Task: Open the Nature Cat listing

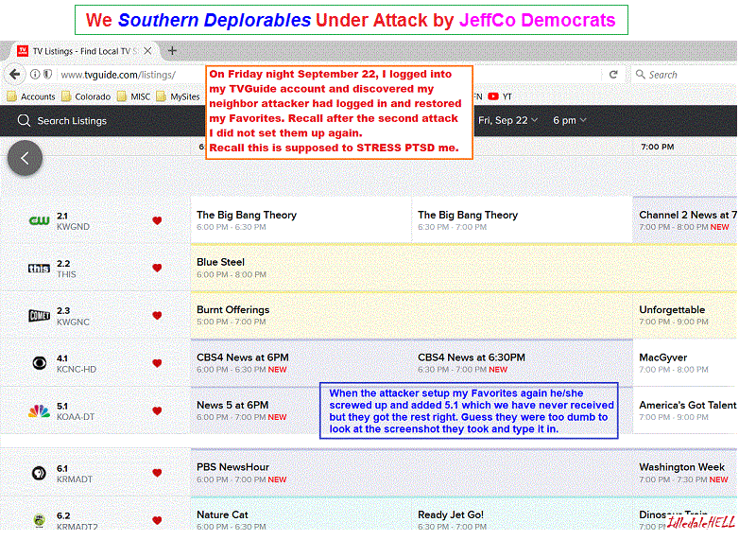Action: (x=301, y=514)
